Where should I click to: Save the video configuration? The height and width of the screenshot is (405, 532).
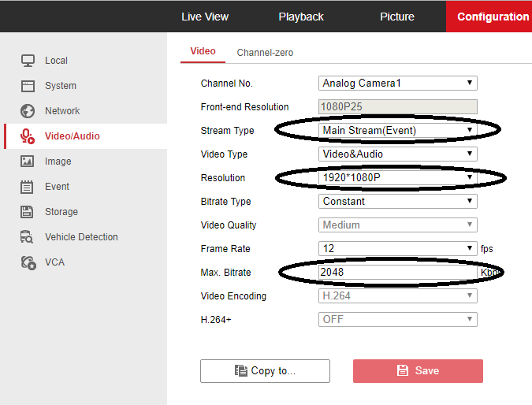pyautogui.click(x=418, y=371)
